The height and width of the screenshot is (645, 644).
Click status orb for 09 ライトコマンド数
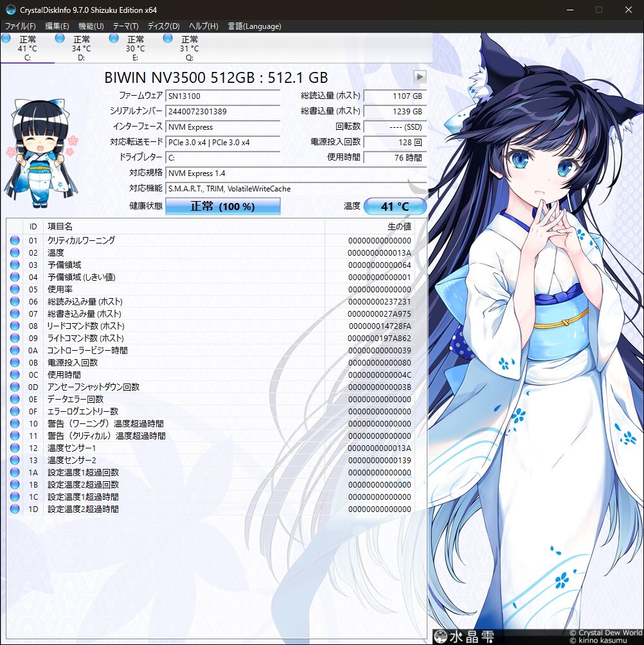point(15,338)
